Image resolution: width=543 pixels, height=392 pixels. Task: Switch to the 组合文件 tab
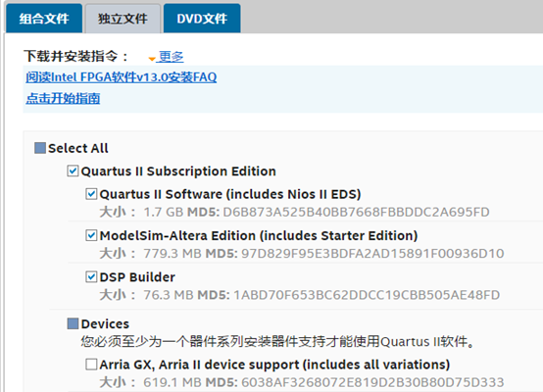pyautogui.click(x=44, y=19)
